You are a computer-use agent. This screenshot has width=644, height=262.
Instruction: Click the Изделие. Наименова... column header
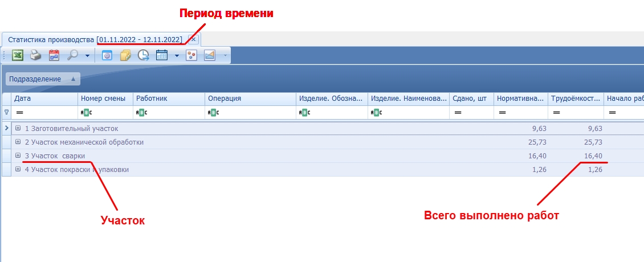(x=408, y=99)
